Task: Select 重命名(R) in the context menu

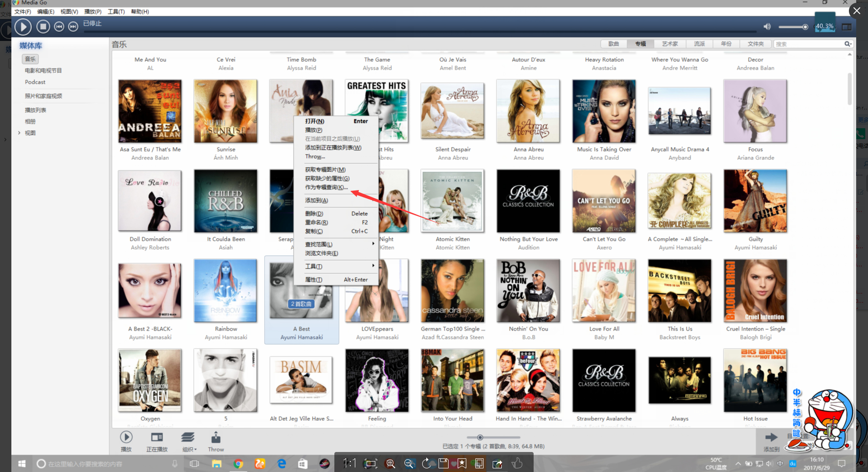Action: (336, 222)
